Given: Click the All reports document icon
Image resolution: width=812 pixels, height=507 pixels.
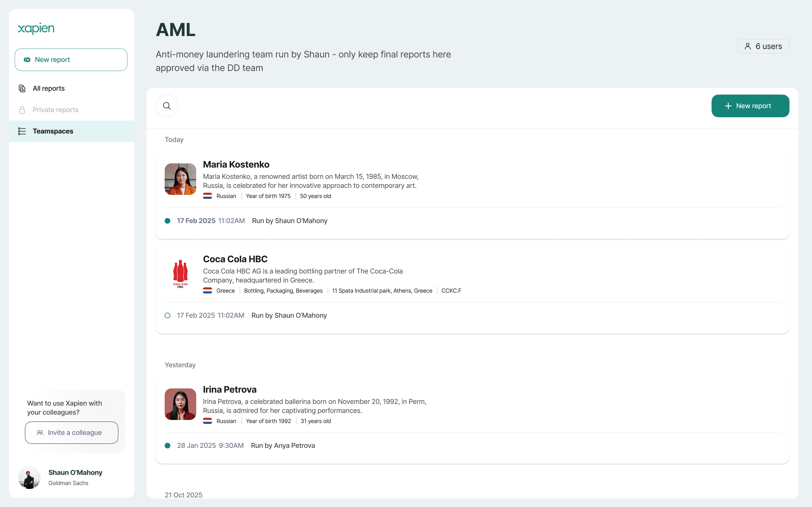Looking at the screenshot, I should (x=22, y=88).
